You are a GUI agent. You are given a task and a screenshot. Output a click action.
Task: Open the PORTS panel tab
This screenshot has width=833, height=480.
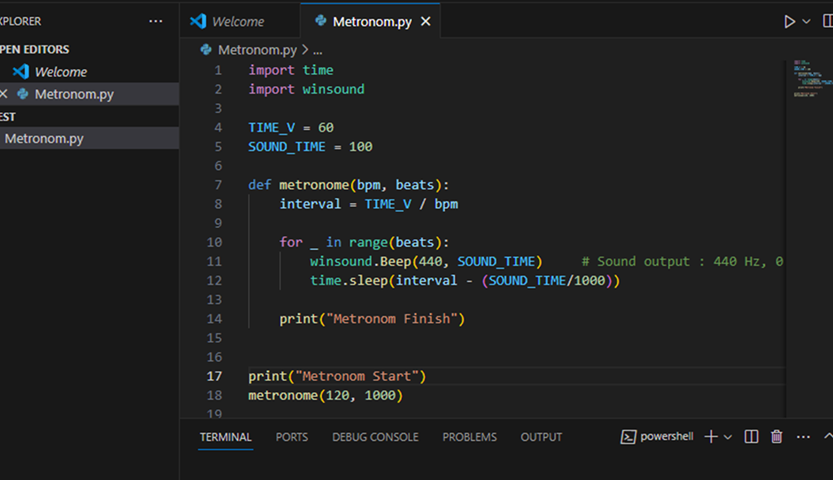(292, 437)
